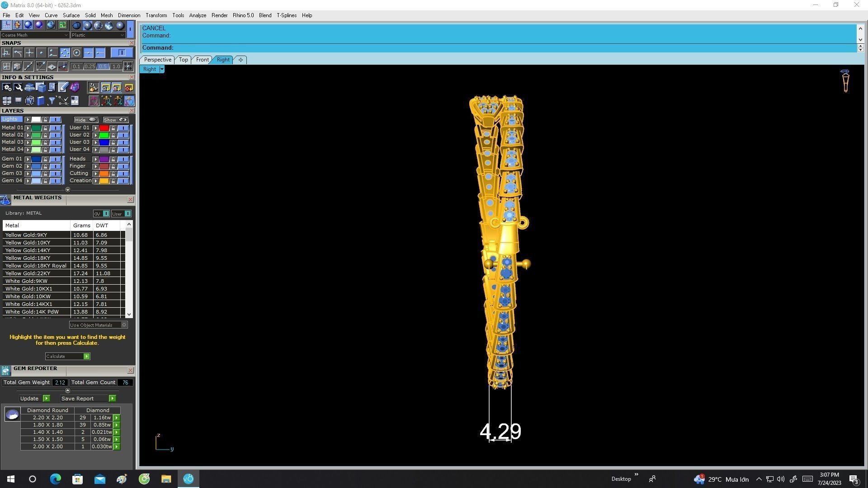Open the notepad with pencil icon

coord(63,87)
